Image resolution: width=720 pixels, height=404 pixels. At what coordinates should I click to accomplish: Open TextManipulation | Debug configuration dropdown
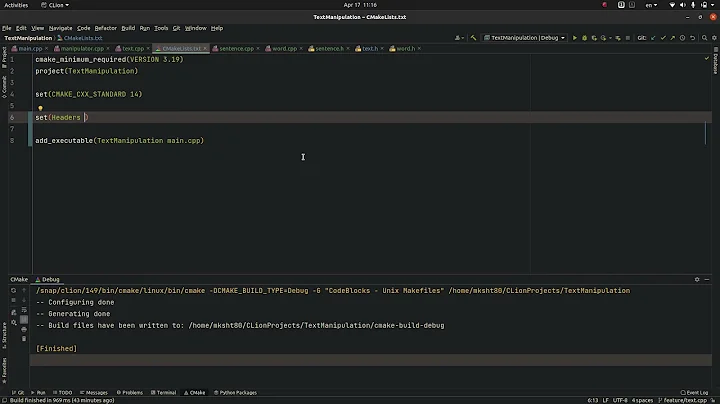click(524, 38)
